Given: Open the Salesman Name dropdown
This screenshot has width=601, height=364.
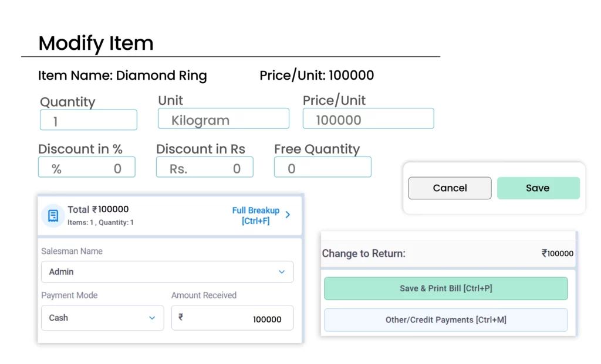Looking at the screenshot, I should click(167, 272).
